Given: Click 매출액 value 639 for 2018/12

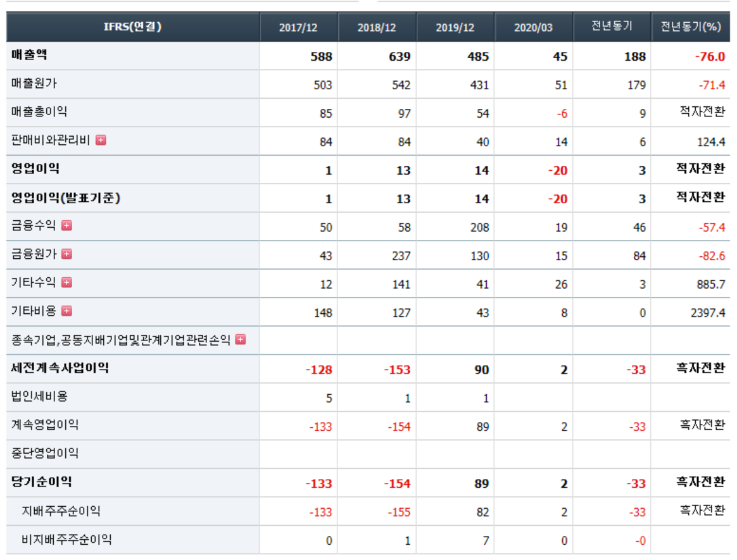Looking at the screenshot, I should [x=400, y=57].
